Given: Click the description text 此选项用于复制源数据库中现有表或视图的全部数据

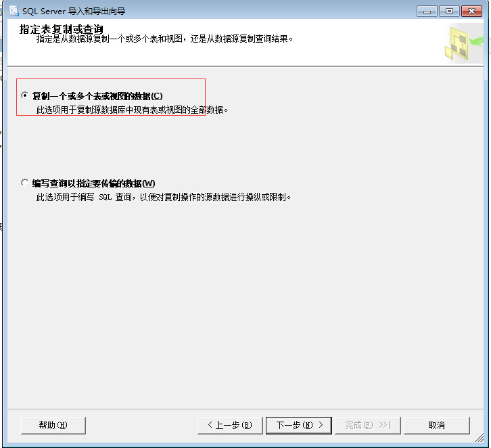Looking at the screenshot, I should point(132,110).
